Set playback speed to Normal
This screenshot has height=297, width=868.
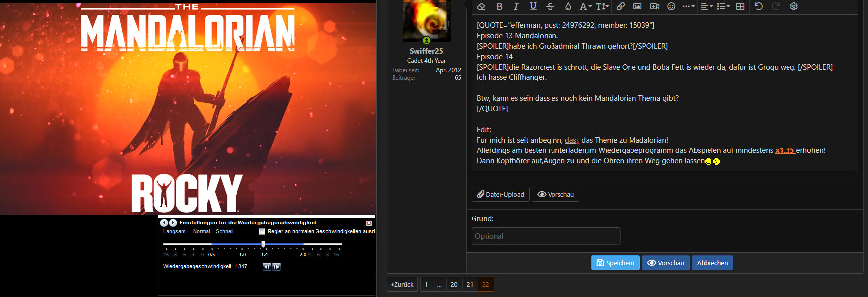tap(201, 231)
